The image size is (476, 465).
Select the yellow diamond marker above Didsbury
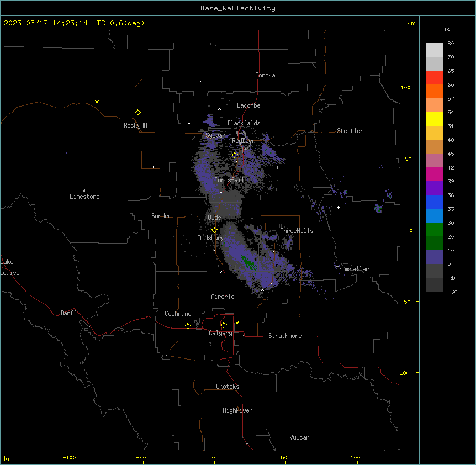214,230
